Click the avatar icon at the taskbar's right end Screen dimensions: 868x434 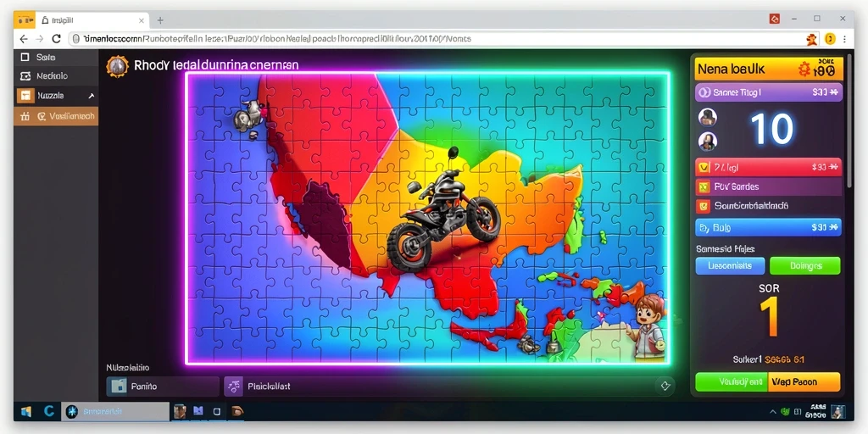[x=838, y=411]
